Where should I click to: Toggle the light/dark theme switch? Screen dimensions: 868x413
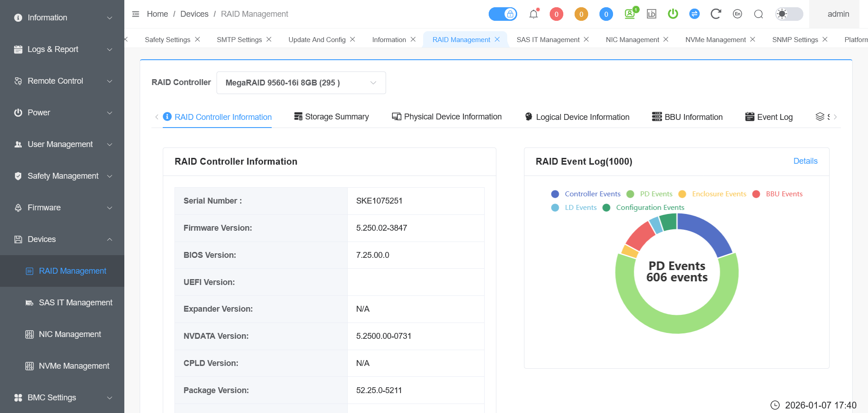pyautogui.click(x=789, y=14)
